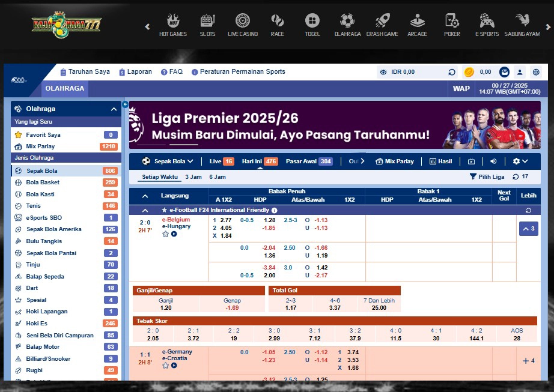Refresh the IDR balance
The image size is (554, 392).
451,72
